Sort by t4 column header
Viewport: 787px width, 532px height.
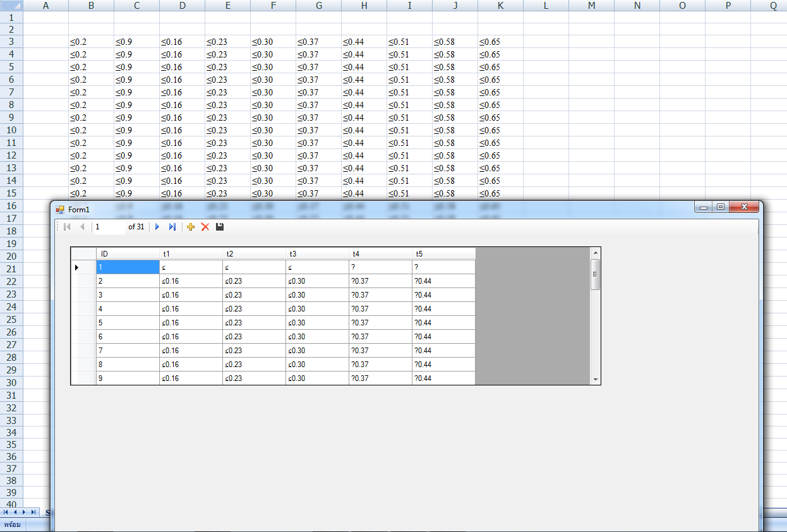(x=380, y=254)
